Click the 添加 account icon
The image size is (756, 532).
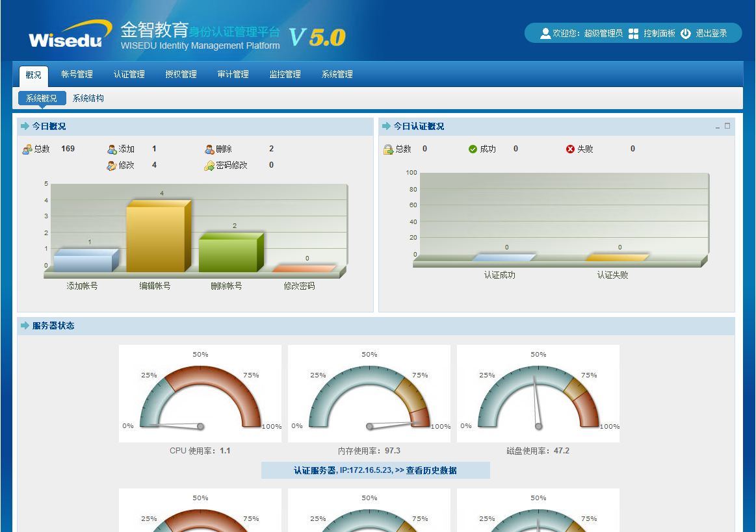[112, 149]
